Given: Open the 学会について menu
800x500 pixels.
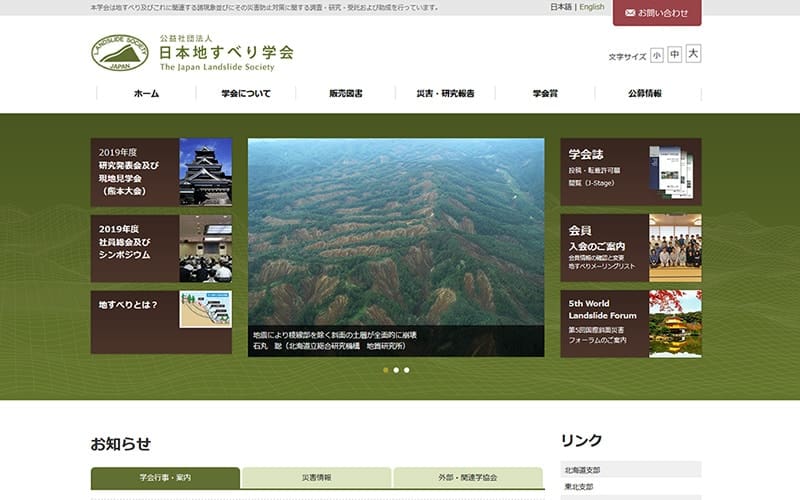Looking at the screenshot, I should tap(246, 93).
